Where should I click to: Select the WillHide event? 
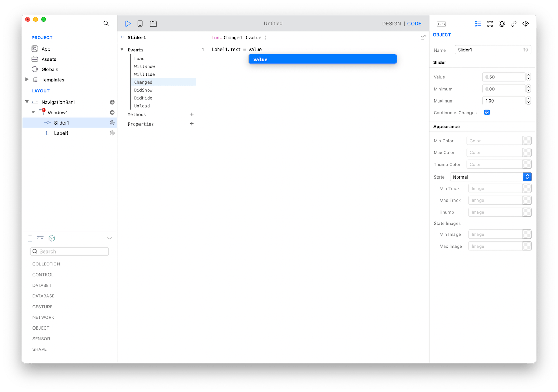pos(144,74)
